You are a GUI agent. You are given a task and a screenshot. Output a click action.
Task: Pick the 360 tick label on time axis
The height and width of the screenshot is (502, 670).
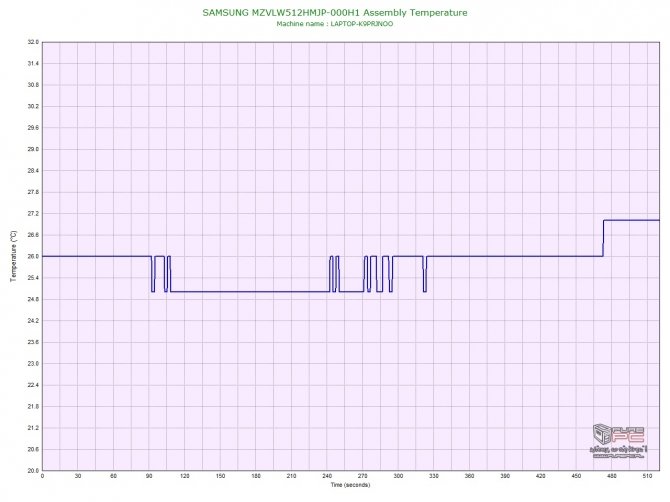click(469, 476)
